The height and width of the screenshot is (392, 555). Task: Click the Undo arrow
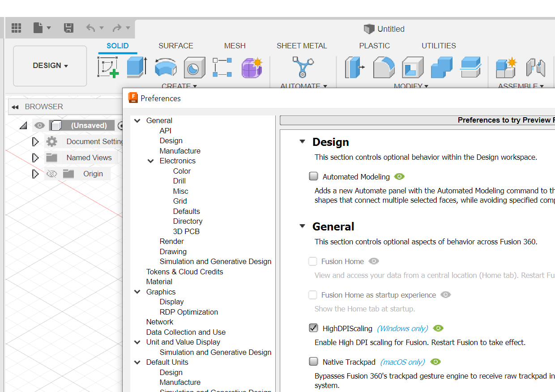tap(90, 28)
